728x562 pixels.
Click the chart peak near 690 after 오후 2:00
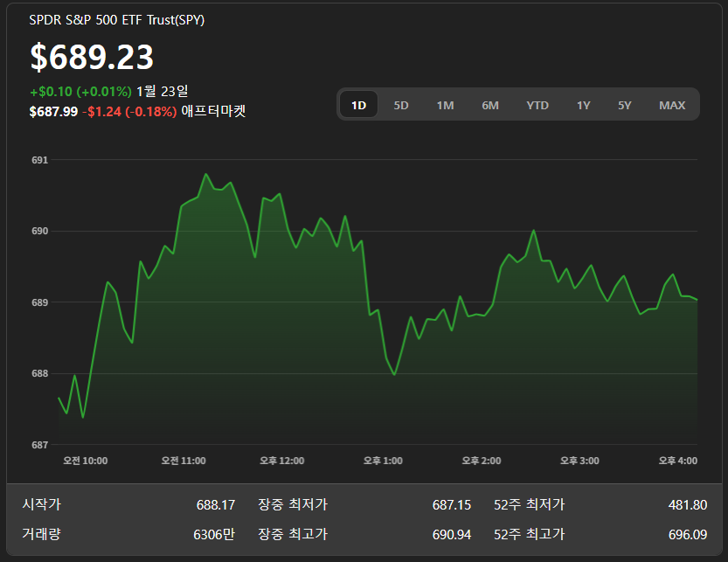(x=534, y=231)
